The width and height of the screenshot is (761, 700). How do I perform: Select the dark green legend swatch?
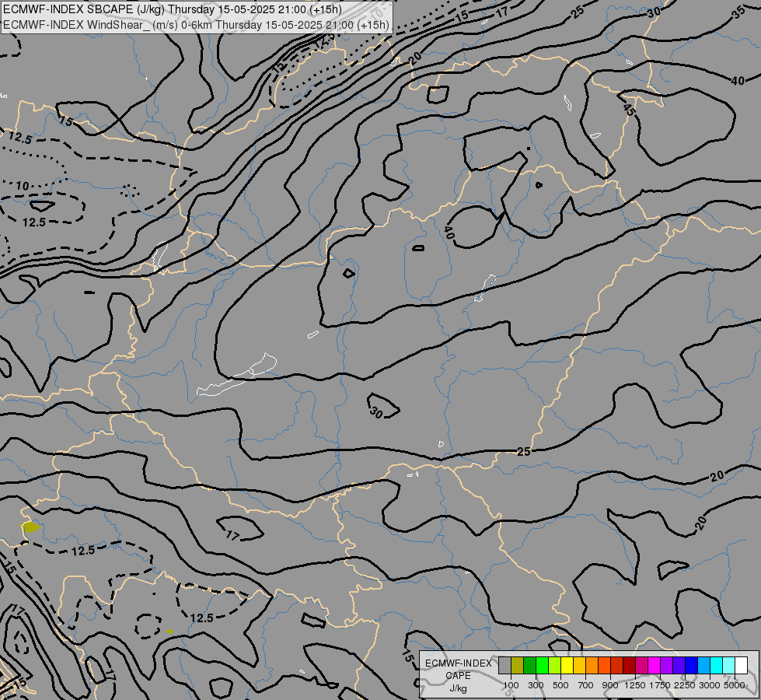click(530, 665)
